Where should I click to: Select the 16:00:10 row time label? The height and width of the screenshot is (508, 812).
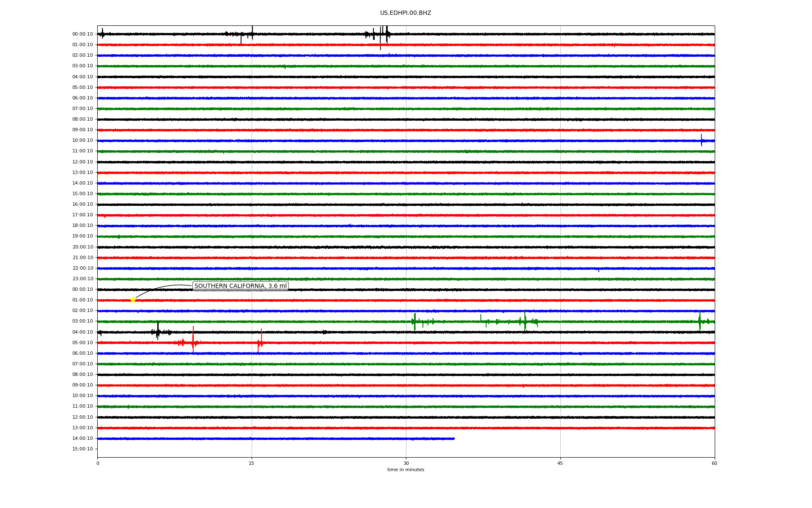82,204
